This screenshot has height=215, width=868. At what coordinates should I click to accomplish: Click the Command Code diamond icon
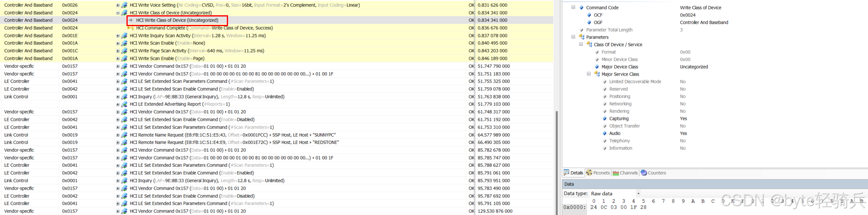tap(581, 8)
